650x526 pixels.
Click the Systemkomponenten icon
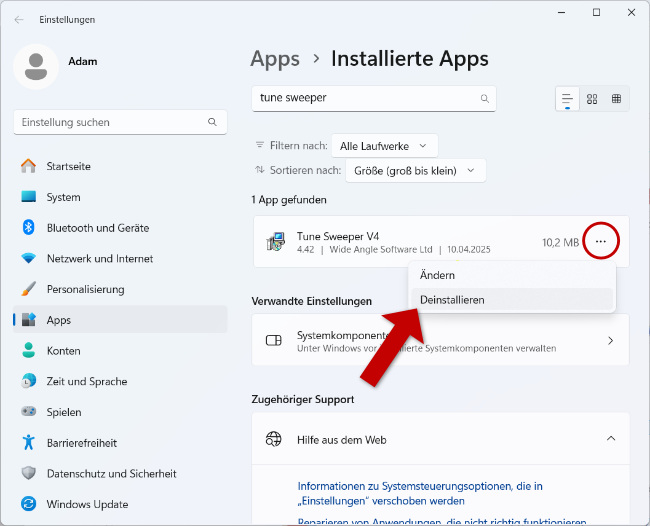(274, 340)
